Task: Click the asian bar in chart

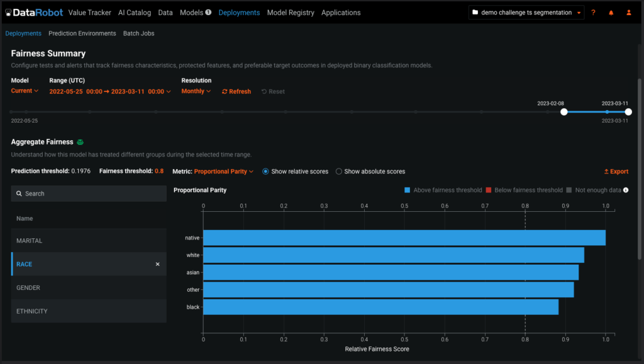Action: coord(391,272)
